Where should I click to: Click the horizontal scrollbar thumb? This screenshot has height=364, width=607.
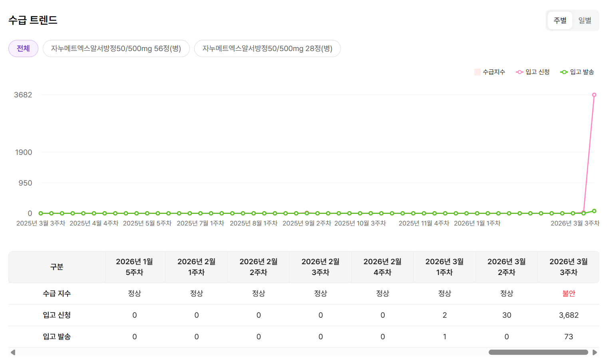(538, 352)
